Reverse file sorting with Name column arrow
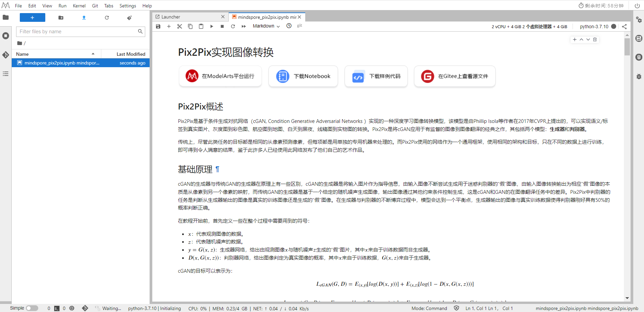 [93, 54]
